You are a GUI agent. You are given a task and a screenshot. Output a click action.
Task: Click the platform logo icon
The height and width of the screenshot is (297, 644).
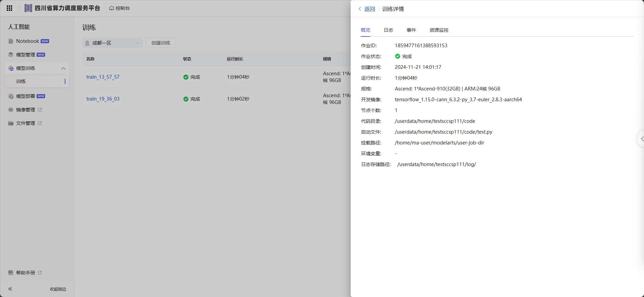point(28,8)
